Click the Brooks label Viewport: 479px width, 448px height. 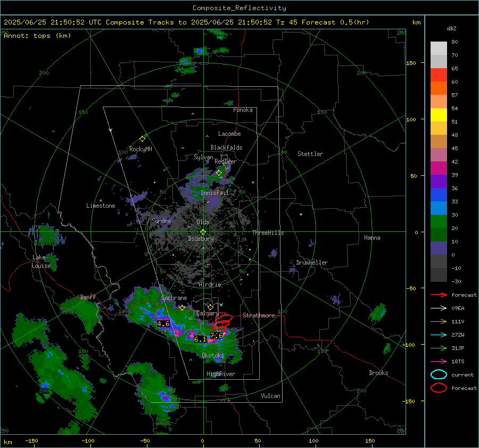[378, 373]
